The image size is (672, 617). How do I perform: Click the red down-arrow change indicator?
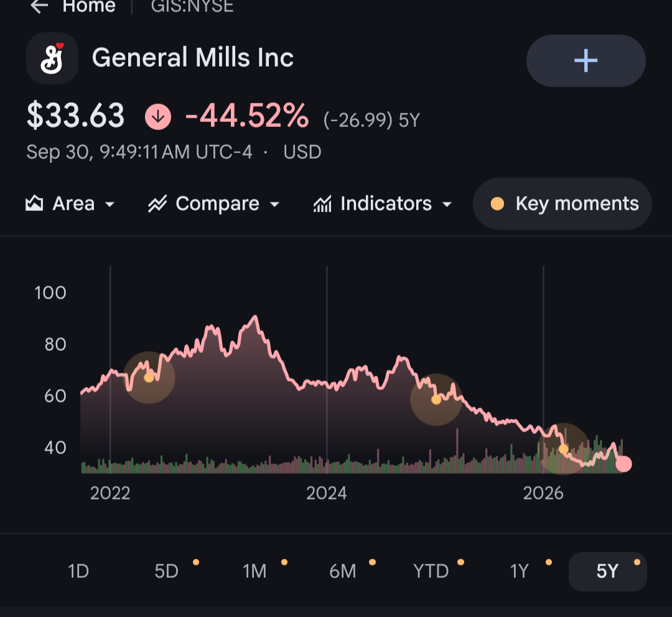pyautogui.click(x=158, y=116)
